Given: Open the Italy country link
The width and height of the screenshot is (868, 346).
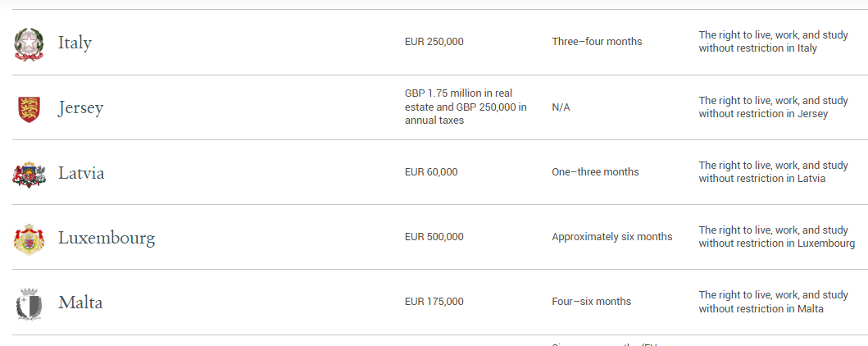Looking at the screenshot, I should click(x=75, y=43).
